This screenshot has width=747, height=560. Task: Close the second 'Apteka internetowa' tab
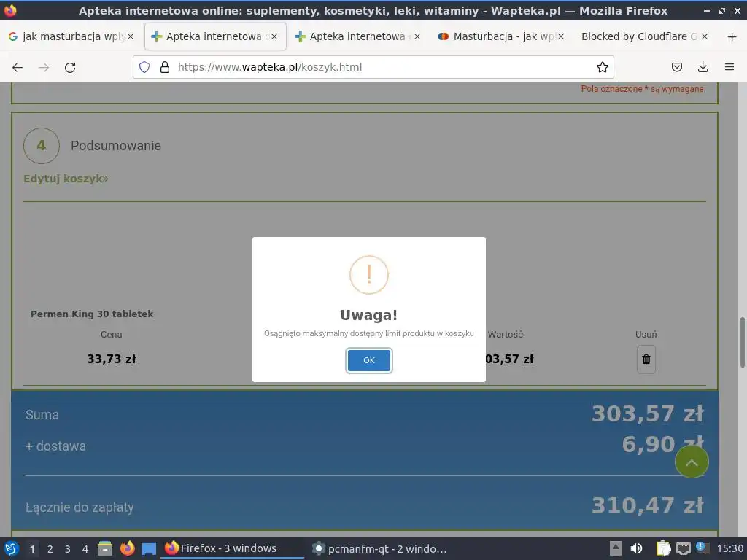[x=417, y=36]
